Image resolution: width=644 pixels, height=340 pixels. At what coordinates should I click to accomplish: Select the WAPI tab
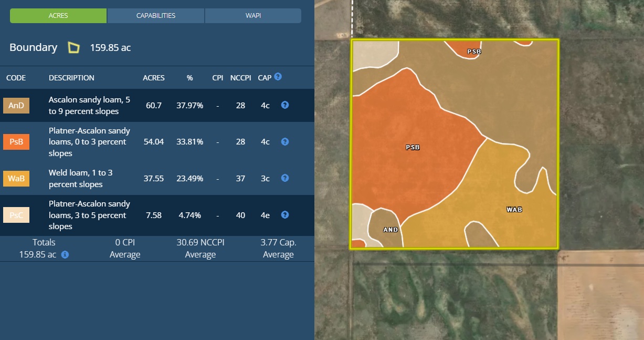(x=253, y=16)
